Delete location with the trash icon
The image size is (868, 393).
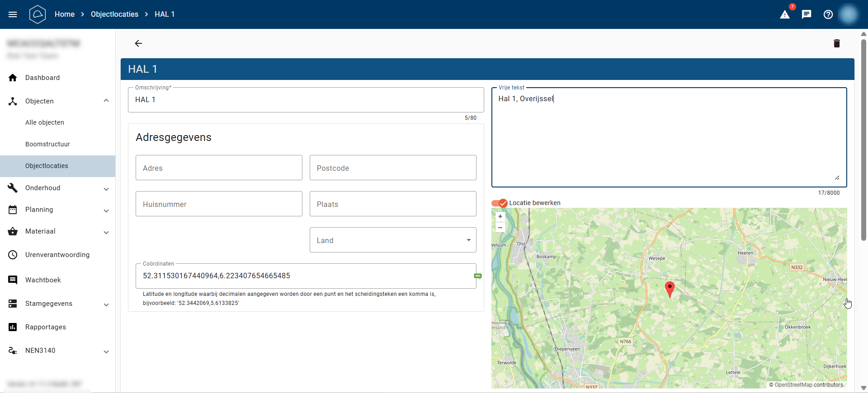[x=836, y=43]
